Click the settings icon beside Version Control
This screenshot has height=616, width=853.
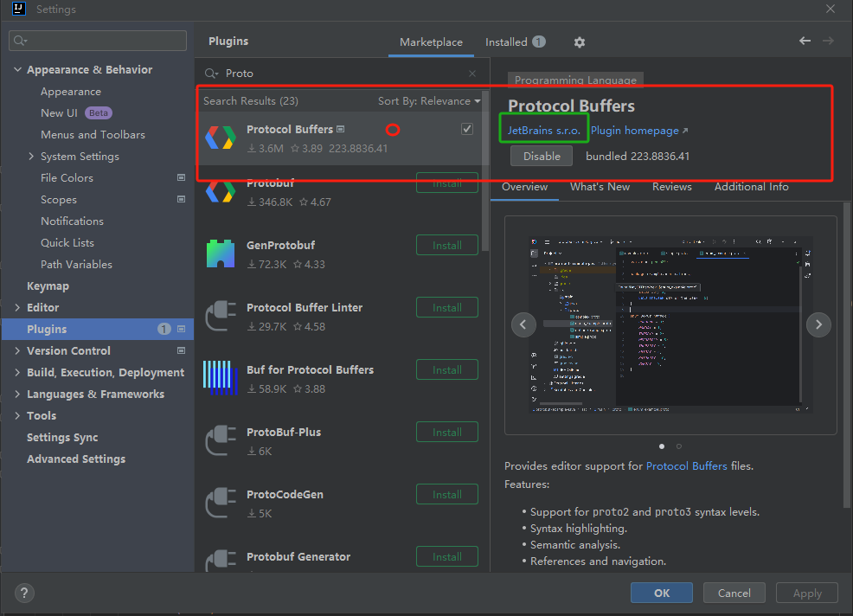[x=181, y=350]
